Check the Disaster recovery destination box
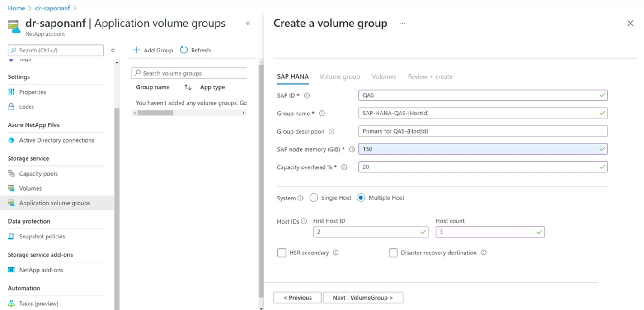The width and height of the screenshot is (644, 310). point(393,253)
